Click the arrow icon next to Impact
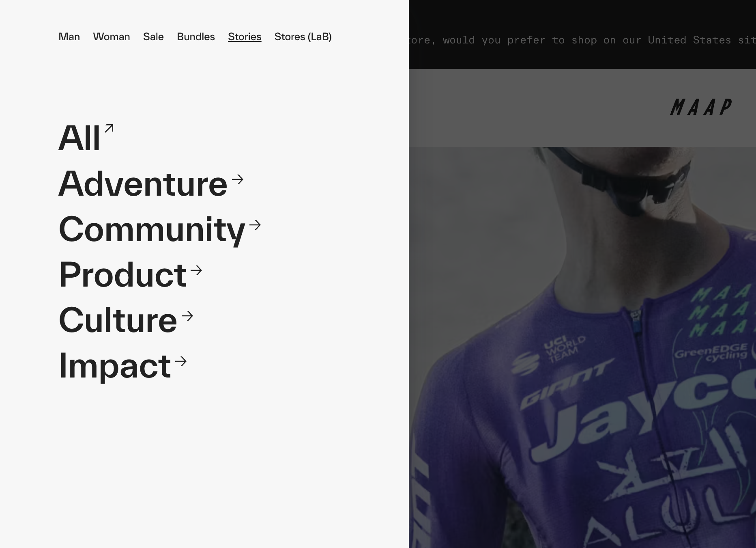756x548 pixels. pyautogui.click(x=181, y=361)
